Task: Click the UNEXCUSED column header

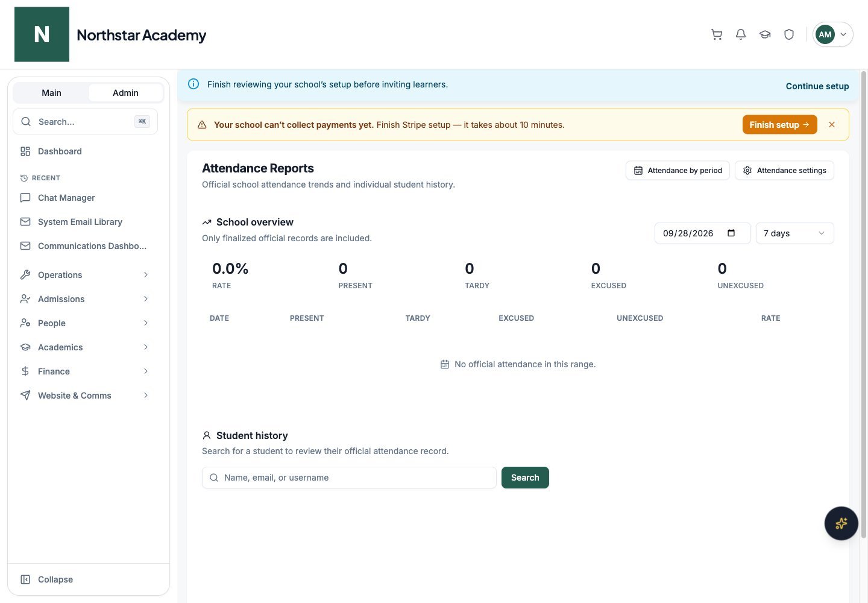Action: (x=640, y=318)
